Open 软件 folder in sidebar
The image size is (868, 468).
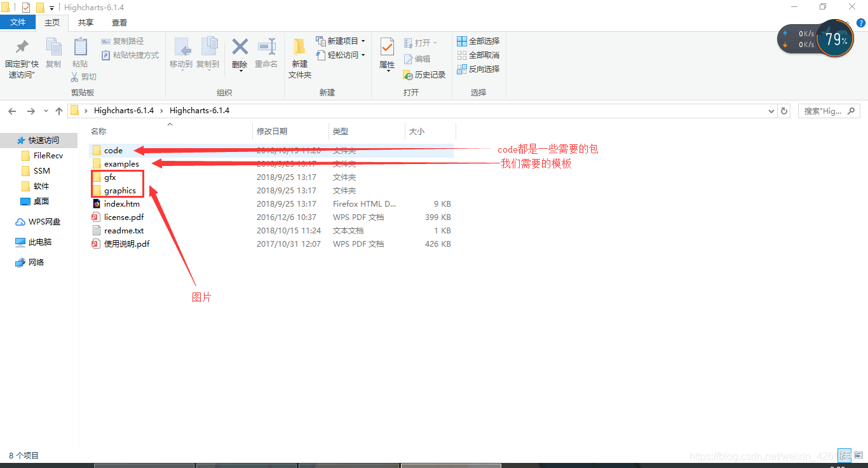click(41, 186)
